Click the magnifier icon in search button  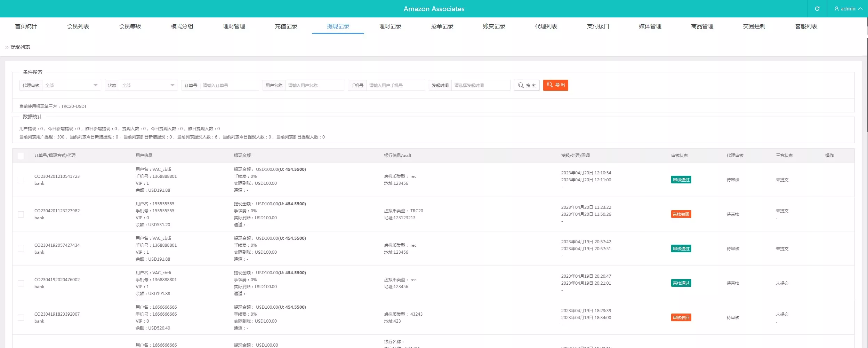(x=521, y=85)
